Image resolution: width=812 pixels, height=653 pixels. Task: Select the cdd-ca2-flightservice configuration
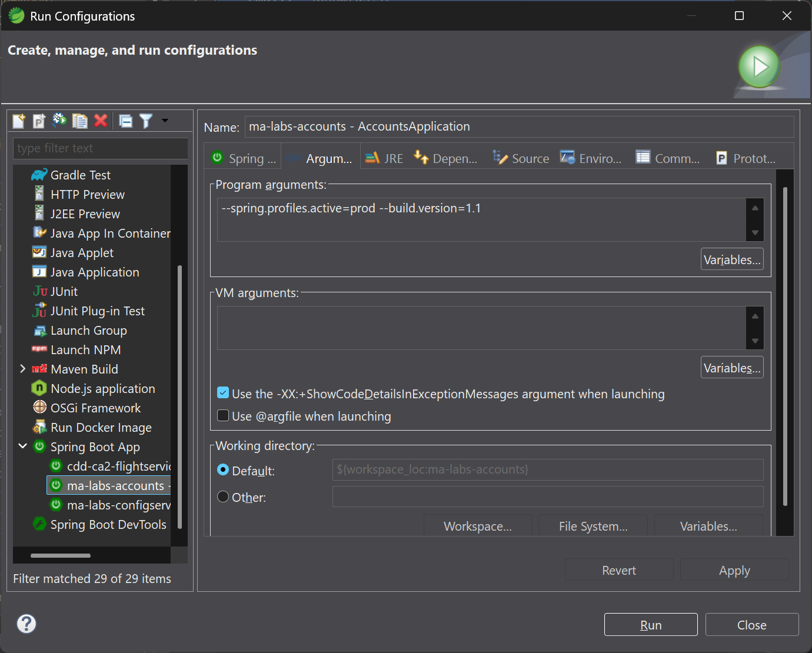tap(109, 466)
